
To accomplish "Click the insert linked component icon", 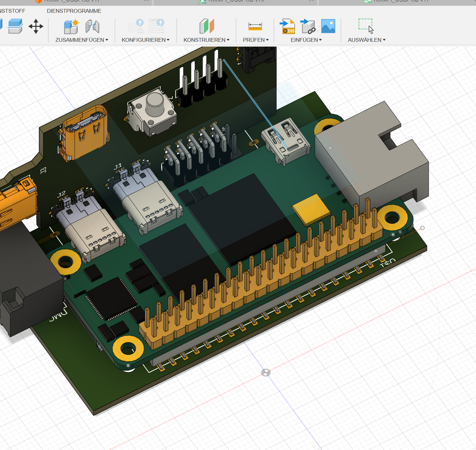I will click(x=308, y=26).
